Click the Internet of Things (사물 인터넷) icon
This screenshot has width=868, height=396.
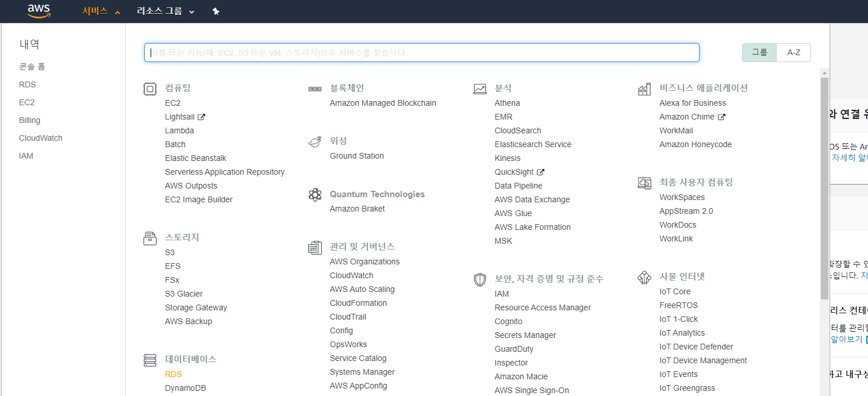click(644, 277)
